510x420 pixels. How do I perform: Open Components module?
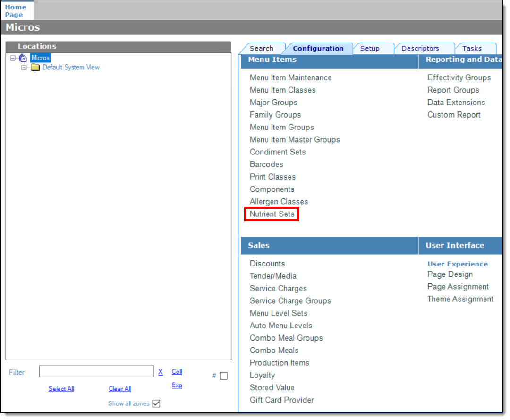(x=272, y=189)
